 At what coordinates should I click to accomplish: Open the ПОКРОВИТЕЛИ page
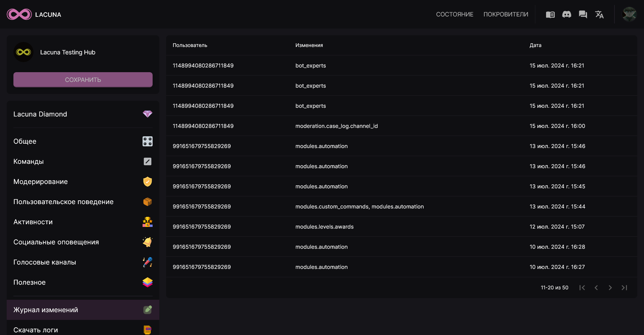click(x=505, y=14)
